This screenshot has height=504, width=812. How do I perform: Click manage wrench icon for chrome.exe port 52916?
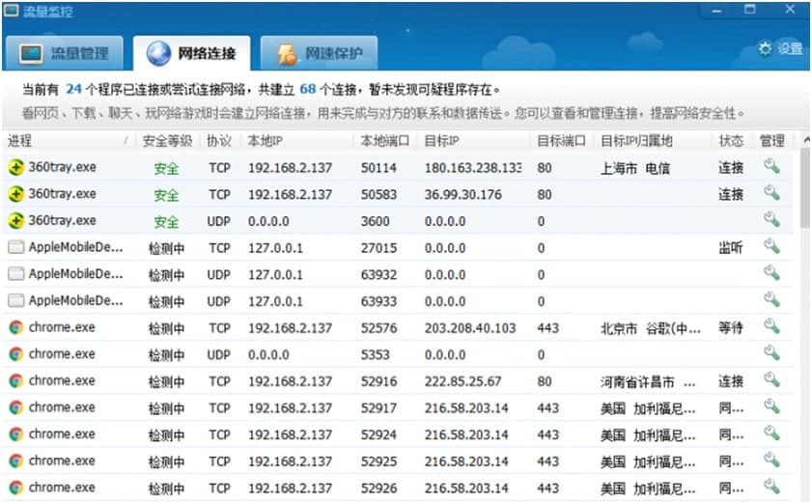pyautogui.click(x=771, y=380)
